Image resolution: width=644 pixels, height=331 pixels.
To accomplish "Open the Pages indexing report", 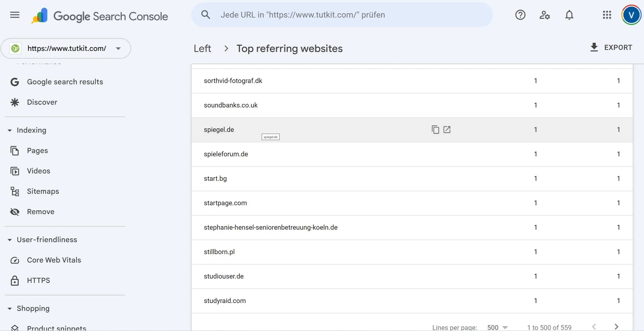I will click(x=37, y=150).
